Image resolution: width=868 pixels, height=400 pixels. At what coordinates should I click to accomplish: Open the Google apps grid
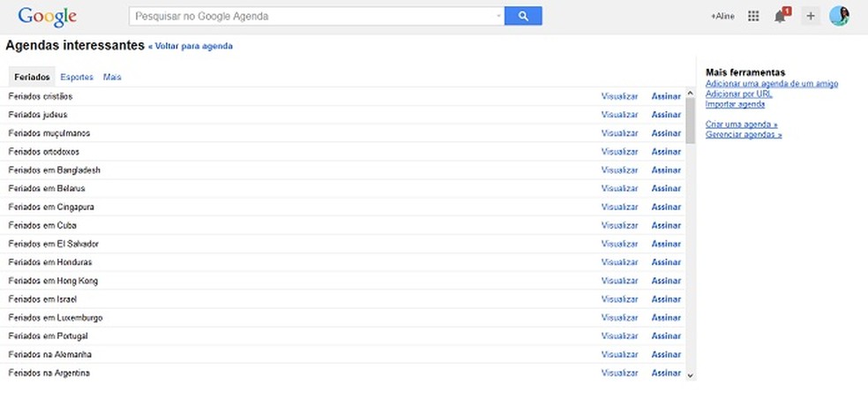(x=752, y=16)
